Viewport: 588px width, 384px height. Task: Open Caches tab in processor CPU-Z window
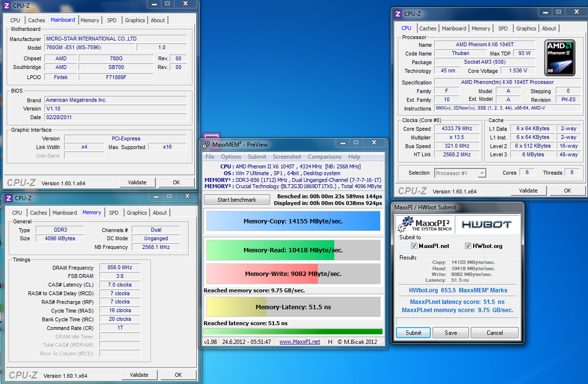(x=427, y=28)
